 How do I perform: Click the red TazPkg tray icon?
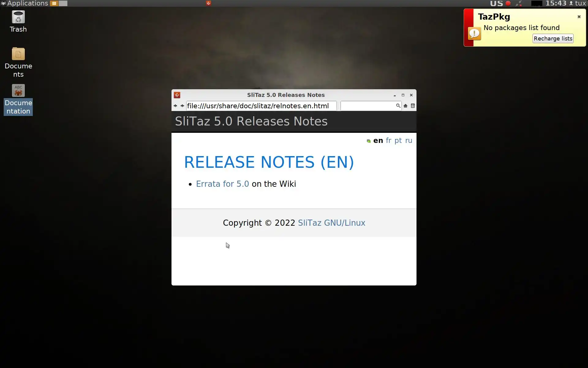click(x=508, y=3)
